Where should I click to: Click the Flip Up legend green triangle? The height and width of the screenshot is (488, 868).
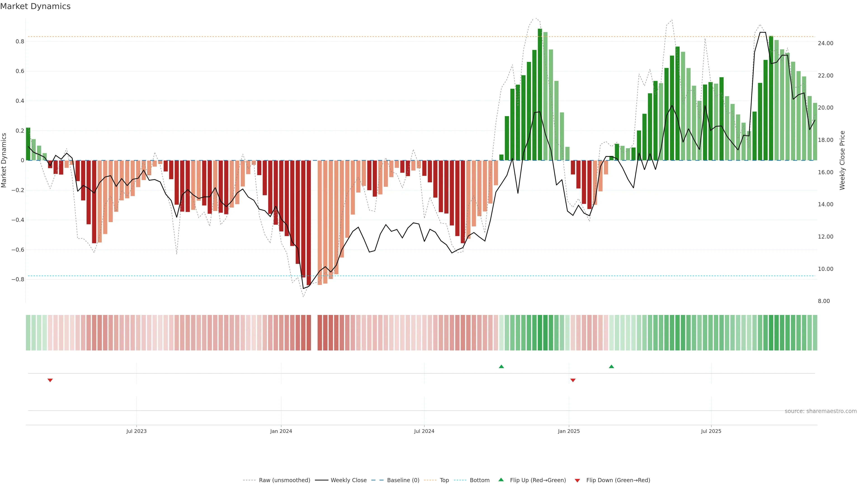pyautogui.click(x=501, y=480)
